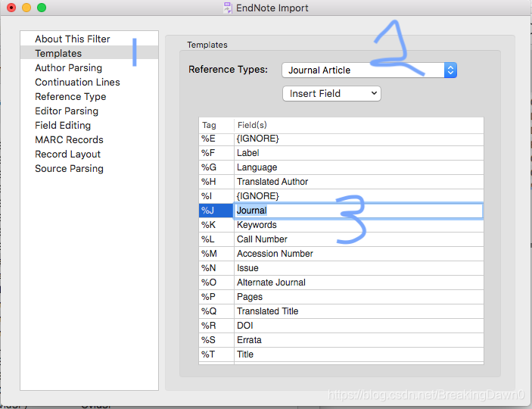The height and width of the screenshot is (409, 532).
Task: Select the %N tag cell
Action: (216, 268)
